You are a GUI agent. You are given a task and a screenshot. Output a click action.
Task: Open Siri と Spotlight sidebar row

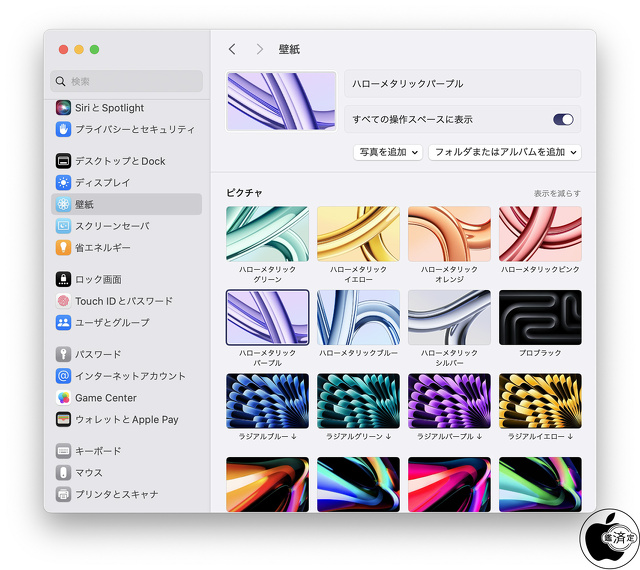point(127,108)
